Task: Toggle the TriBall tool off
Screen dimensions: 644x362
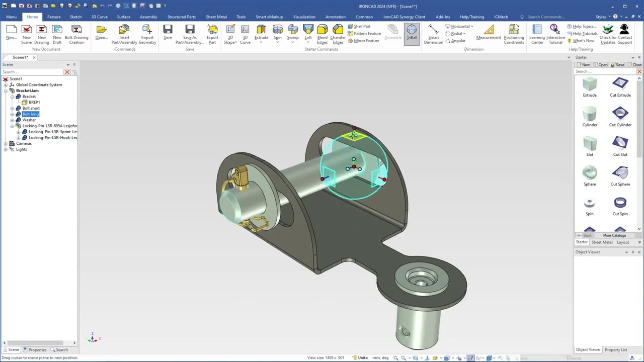Action: [x=412, y=33]
